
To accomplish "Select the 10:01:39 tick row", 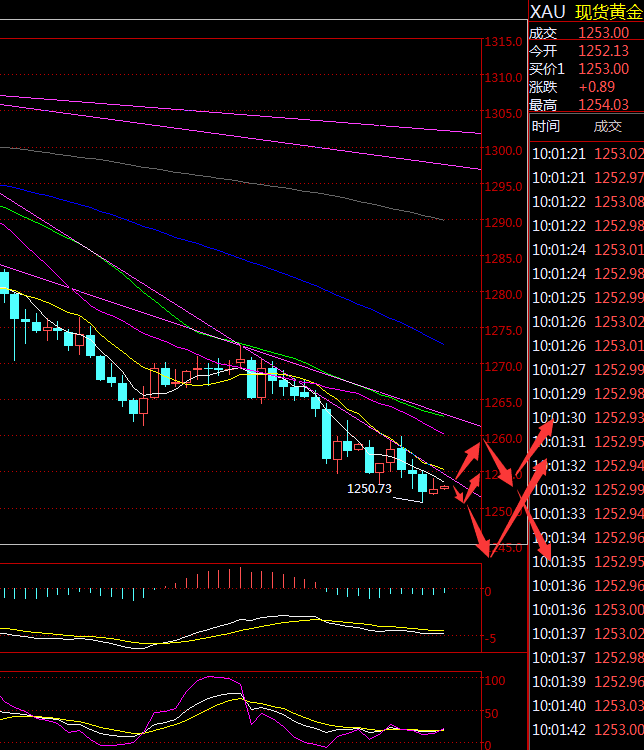I will coord(586,681).
